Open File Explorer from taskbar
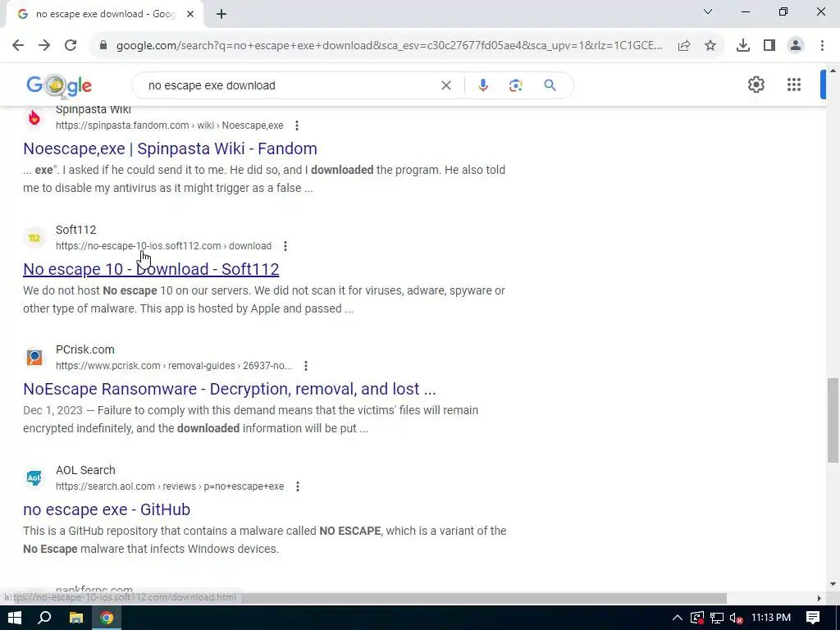The height and width of the screenshot is (630, 840). (x=76, y=618)
